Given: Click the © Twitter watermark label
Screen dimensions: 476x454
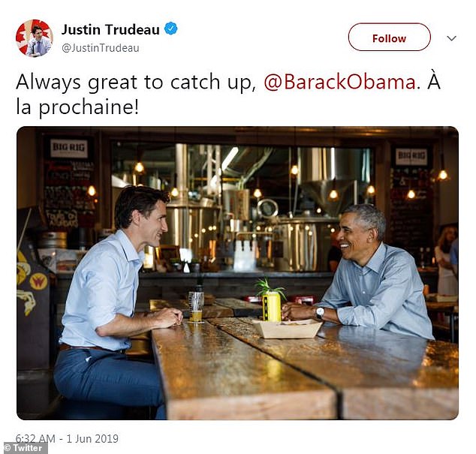Looking at the screenshot, I should 24,448.
